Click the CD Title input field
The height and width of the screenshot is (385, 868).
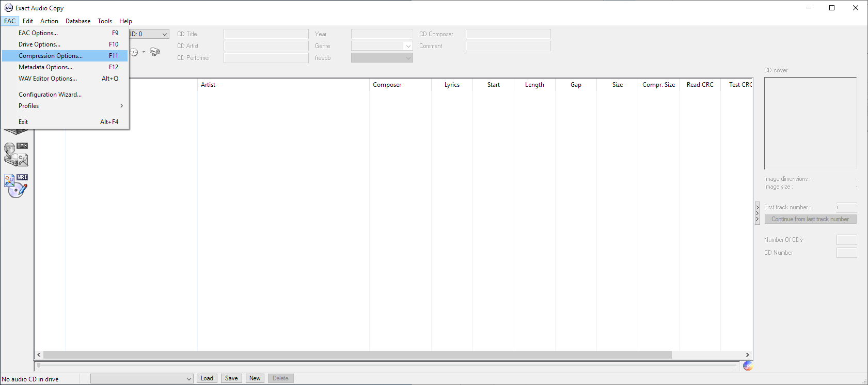pyautogui.click(x=266, y=34)
